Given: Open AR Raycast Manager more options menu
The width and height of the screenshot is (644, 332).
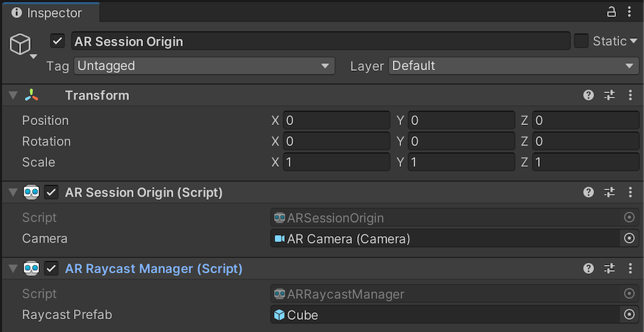Looking at the screenshot, I should pyautogui.click(x=631, y=269).
